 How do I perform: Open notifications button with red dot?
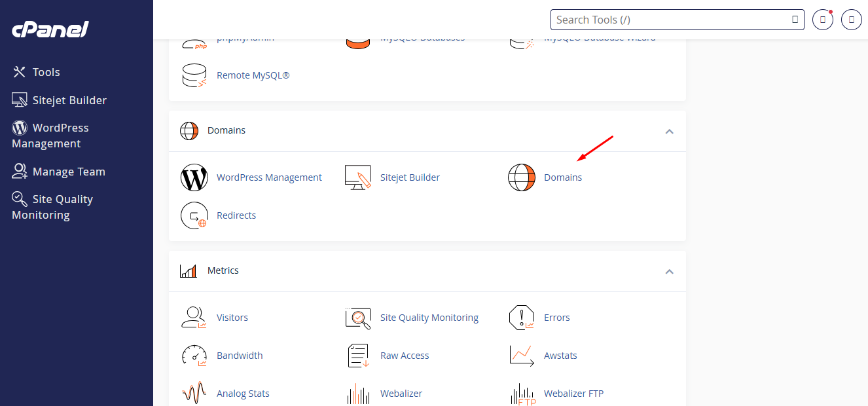click(x=822, y=20)
